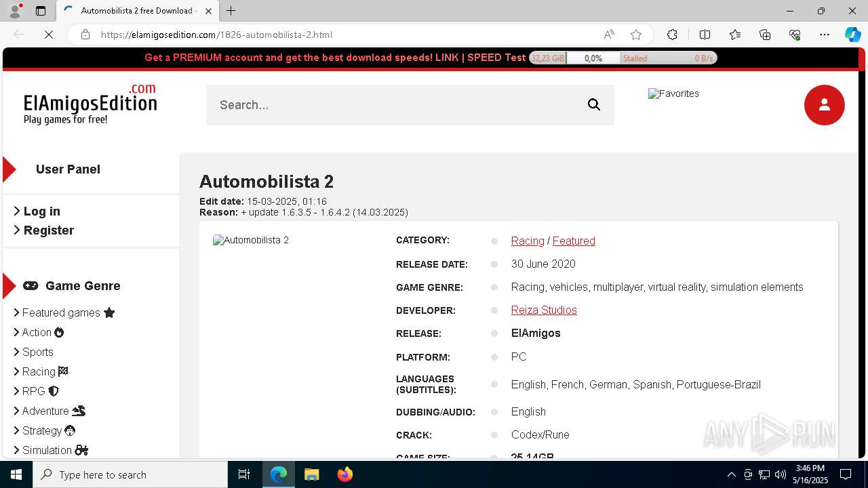The height and width of the screenshot is (488, 868).
Task: Open the Favorites list icon
Action: tap(735, 35)
